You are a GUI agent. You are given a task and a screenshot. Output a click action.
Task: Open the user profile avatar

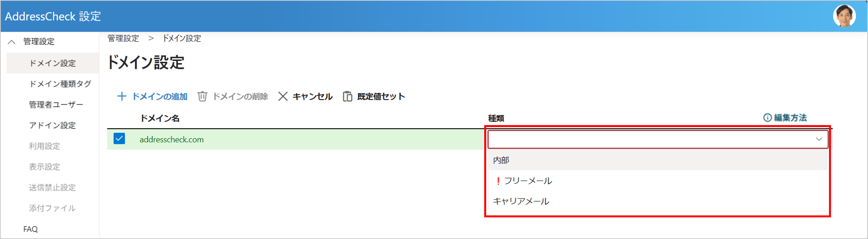pos(844,16)
